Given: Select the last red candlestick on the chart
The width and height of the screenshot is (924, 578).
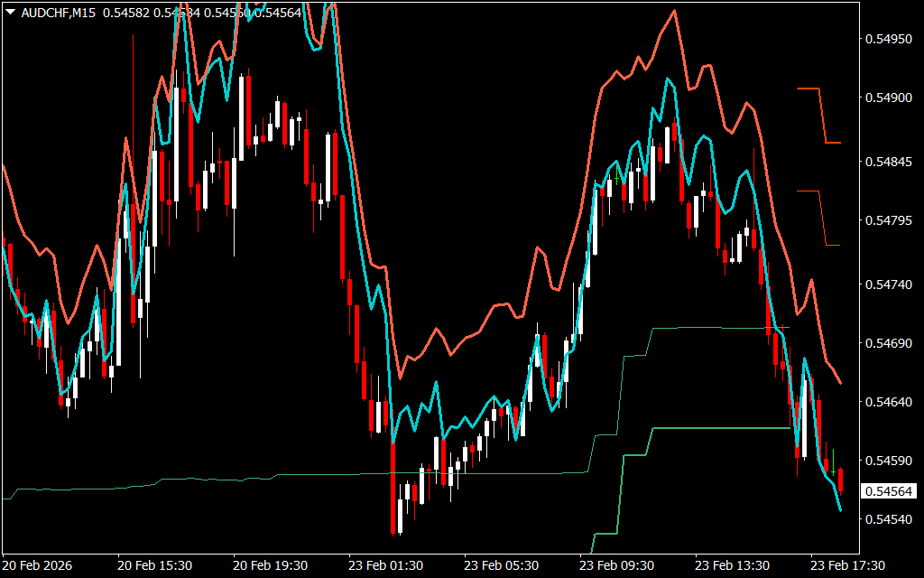Looking at the screenshot, I should [x=840, y=479].
